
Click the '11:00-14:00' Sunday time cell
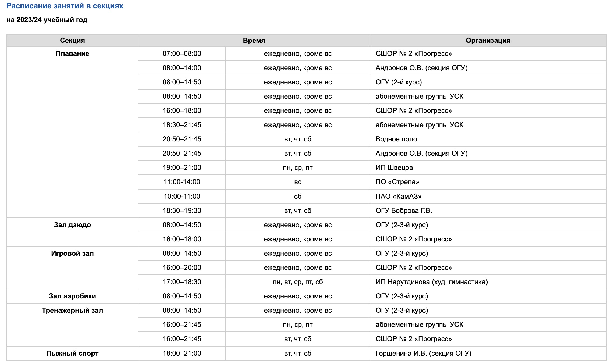[182, 182]
